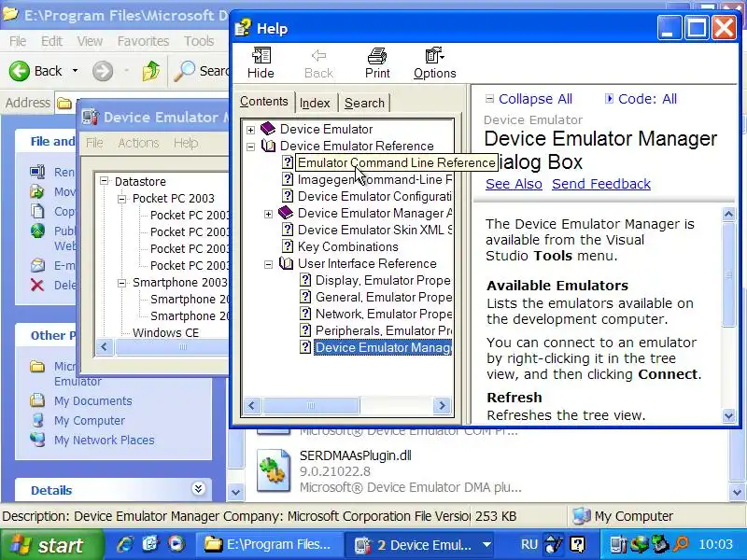Click the Windows Media Player quick launch icon
Image resolution: width=747 pixels, height=560 pixels.
176,544
